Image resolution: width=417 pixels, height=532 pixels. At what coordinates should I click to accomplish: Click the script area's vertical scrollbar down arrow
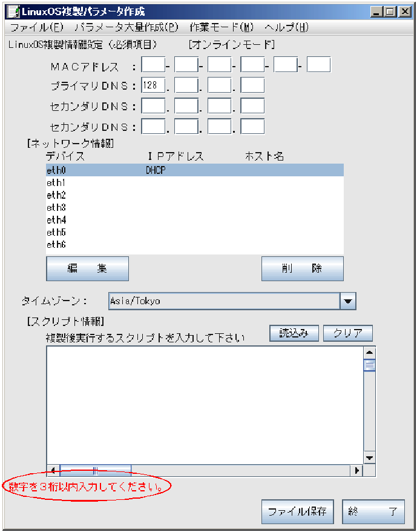click(x=370, y=457)
